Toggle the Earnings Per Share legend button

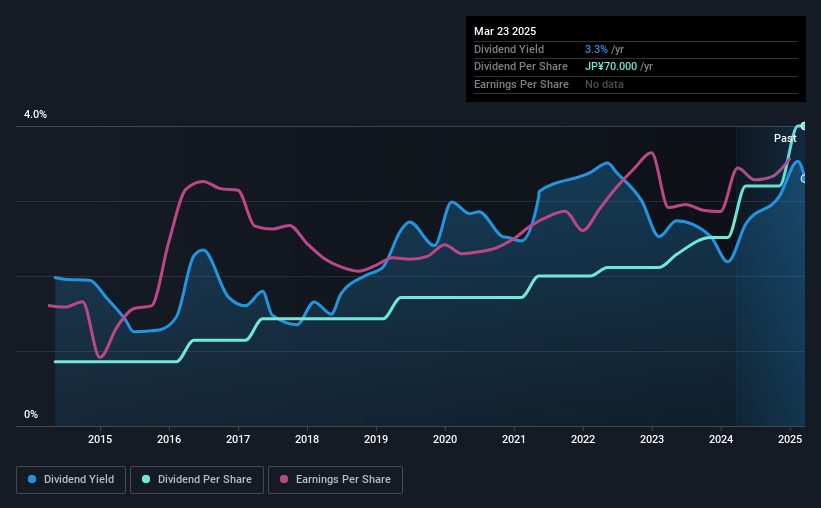335,480
